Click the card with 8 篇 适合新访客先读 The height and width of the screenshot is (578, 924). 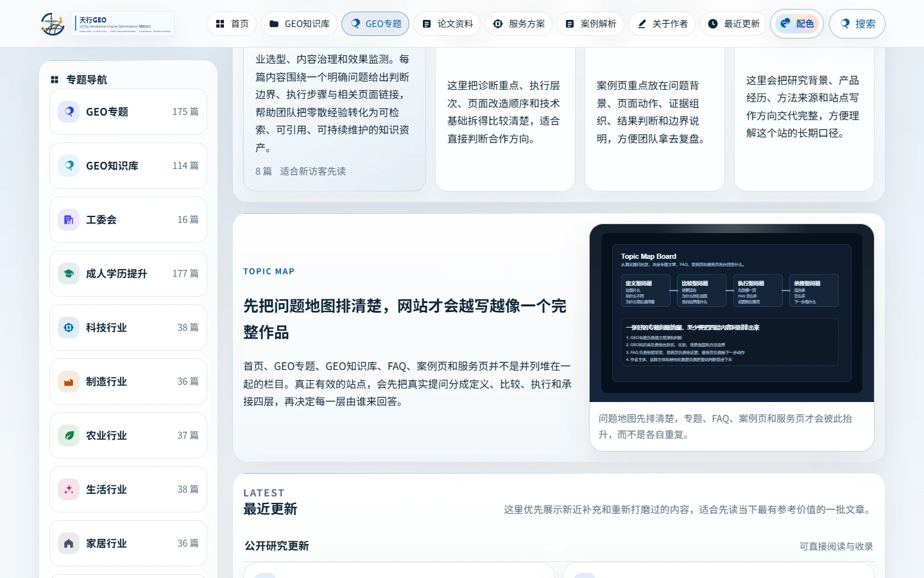click(x=334, y=119)
